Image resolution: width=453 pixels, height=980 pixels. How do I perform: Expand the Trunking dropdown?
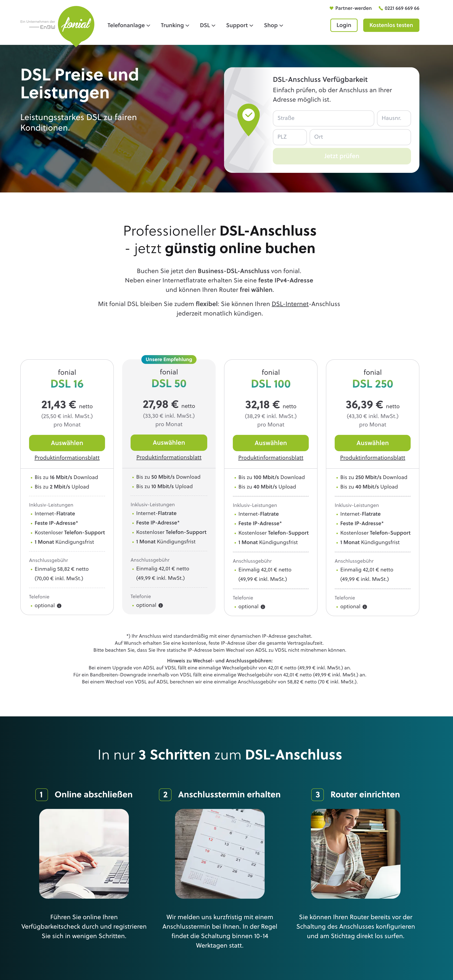click(175, 25)
